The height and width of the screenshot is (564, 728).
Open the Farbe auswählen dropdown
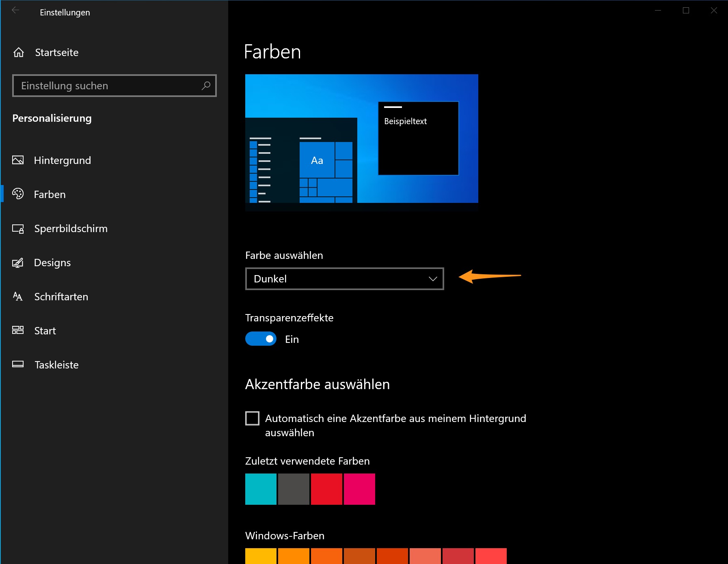344,279
